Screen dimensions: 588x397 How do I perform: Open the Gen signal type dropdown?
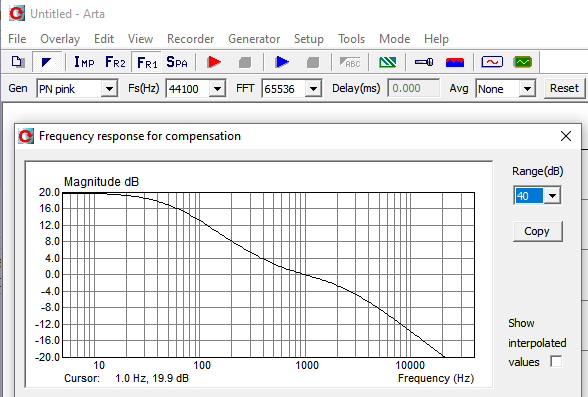click(x=110, y=88)
